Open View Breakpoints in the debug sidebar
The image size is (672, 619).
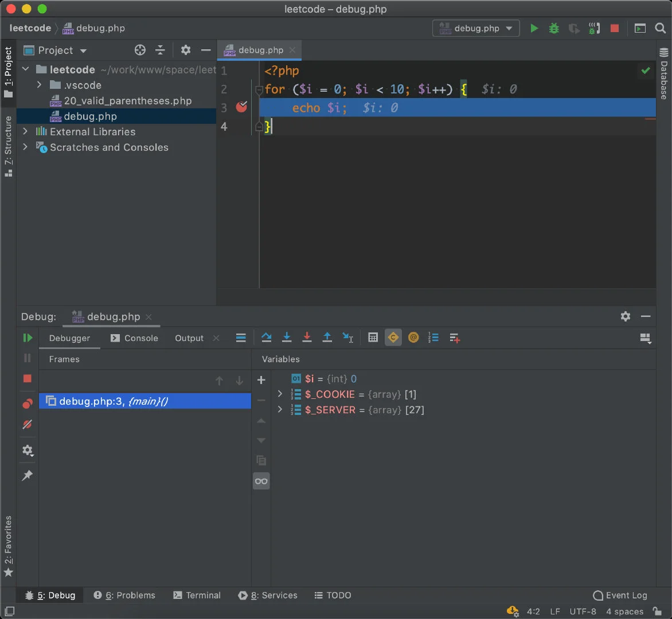point(27,404)
